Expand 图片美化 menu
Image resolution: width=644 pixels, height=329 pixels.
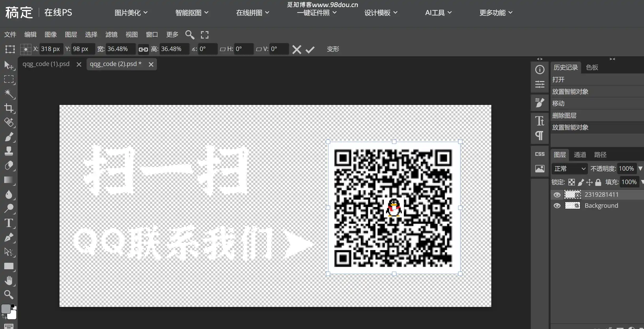pos(131,13)
